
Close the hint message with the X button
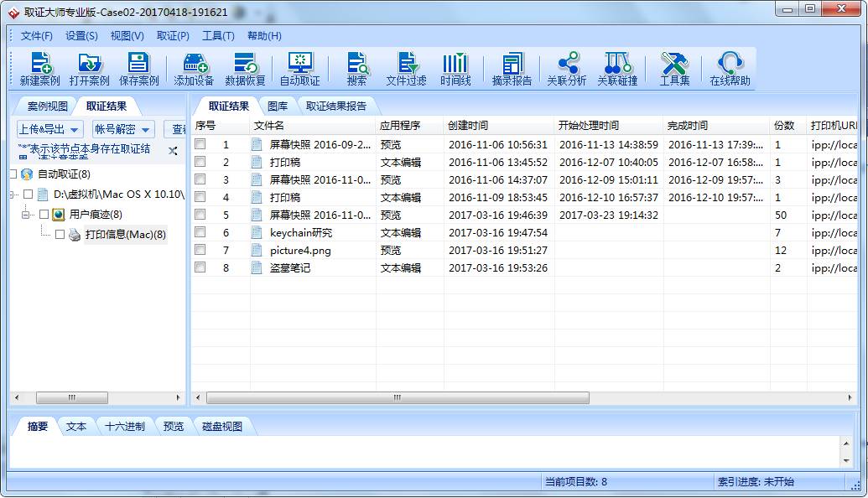coord(173,151)
